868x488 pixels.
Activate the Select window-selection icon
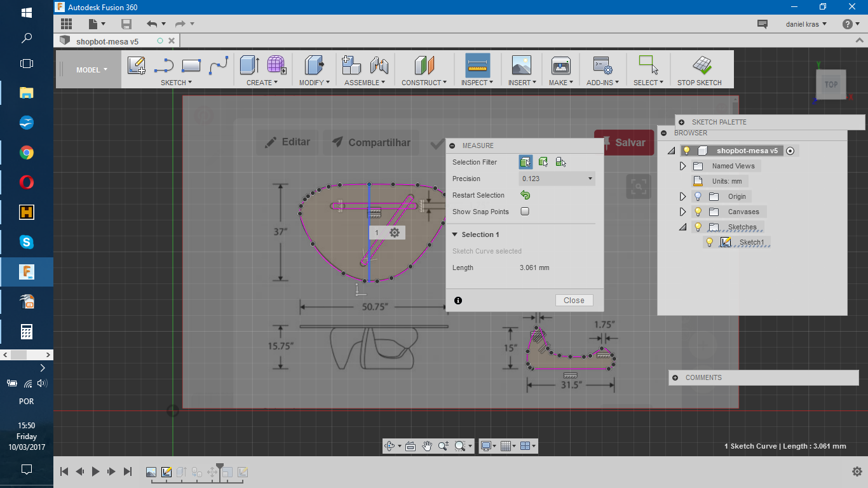pyautogui.click(x=648, y=65)
